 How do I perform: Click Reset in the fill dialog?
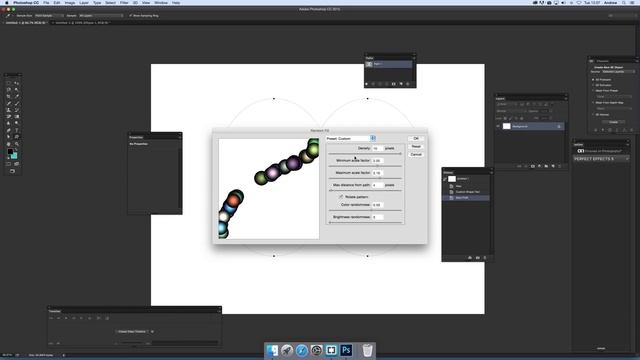point(416,147)
